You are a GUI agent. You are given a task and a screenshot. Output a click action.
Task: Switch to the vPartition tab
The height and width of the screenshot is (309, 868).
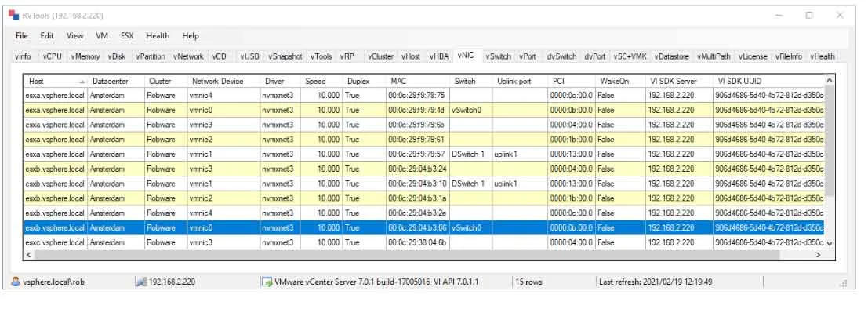coord(151,56)
